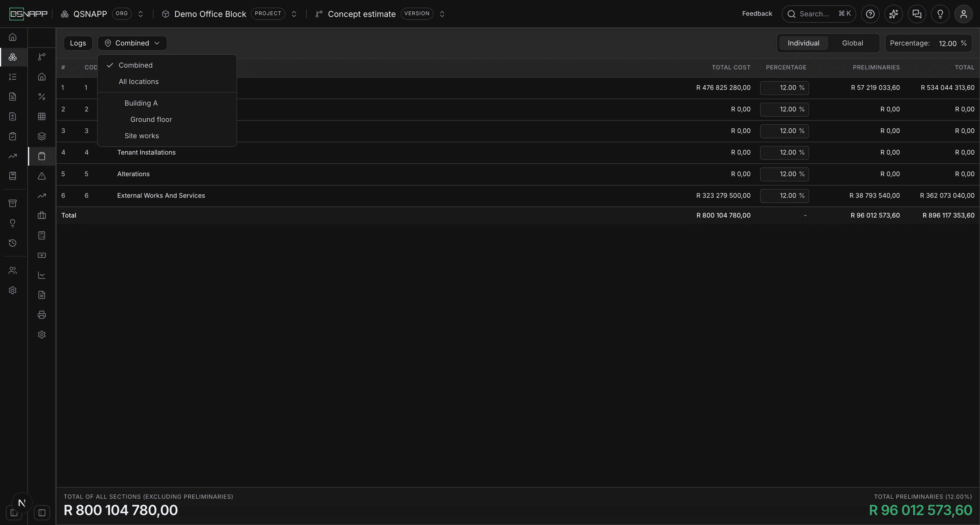This screenshot has height=525, width=980.
Task: Collapse the Combined location dropdown
Action: (x=132, y=43)
